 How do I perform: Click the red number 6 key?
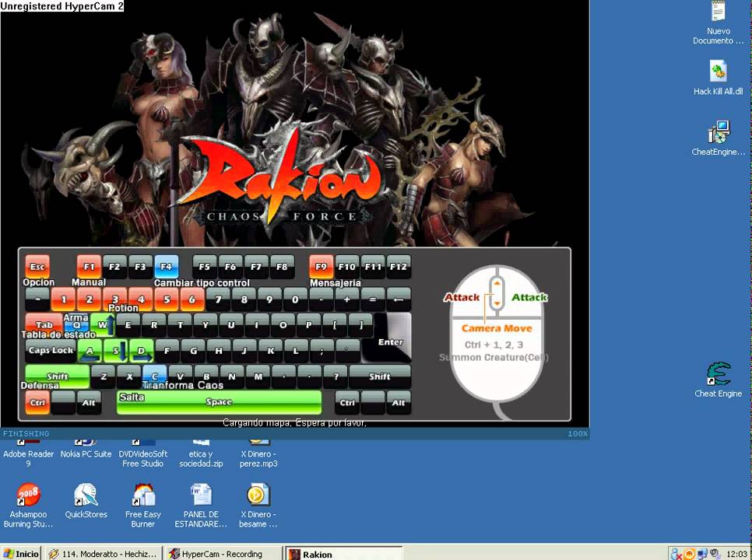192,299
